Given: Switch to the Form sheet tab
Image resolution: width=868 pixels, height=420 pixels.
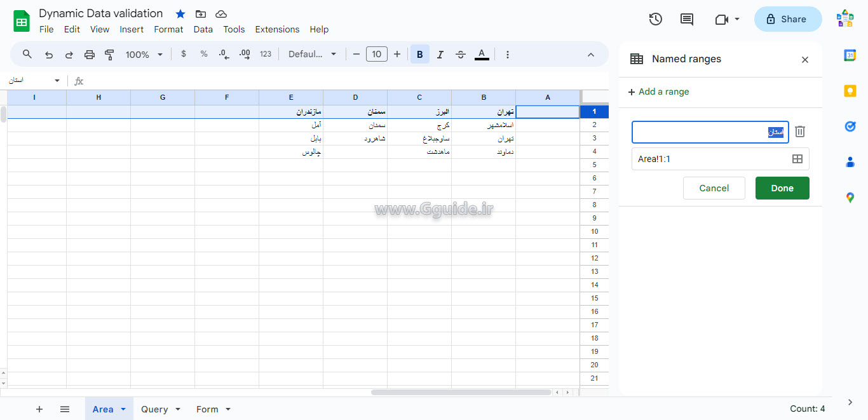Looking at the screenshot, I should 207,410.
